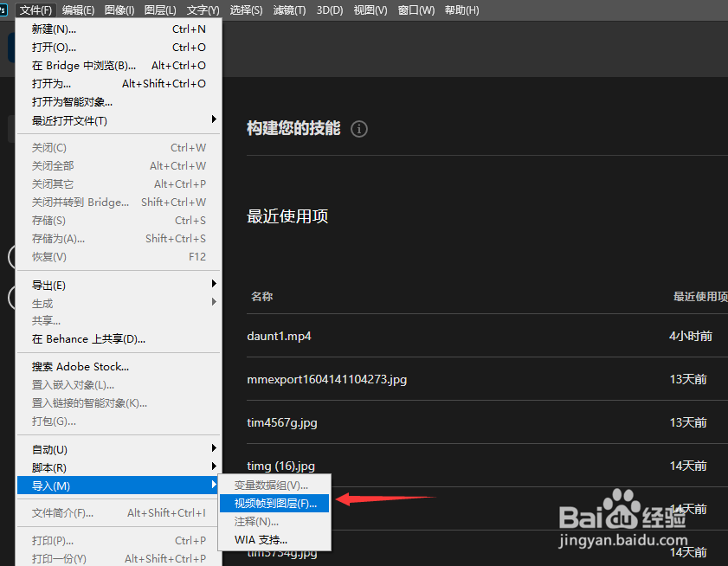Open the 图层(L) menu

click(x=161, y=10)
